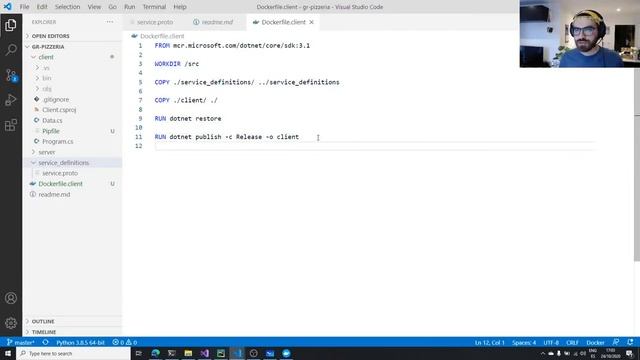Close the Dockerfile.client tab
The height and width of the screenshot is (360, 640).
tap(311, 22)
